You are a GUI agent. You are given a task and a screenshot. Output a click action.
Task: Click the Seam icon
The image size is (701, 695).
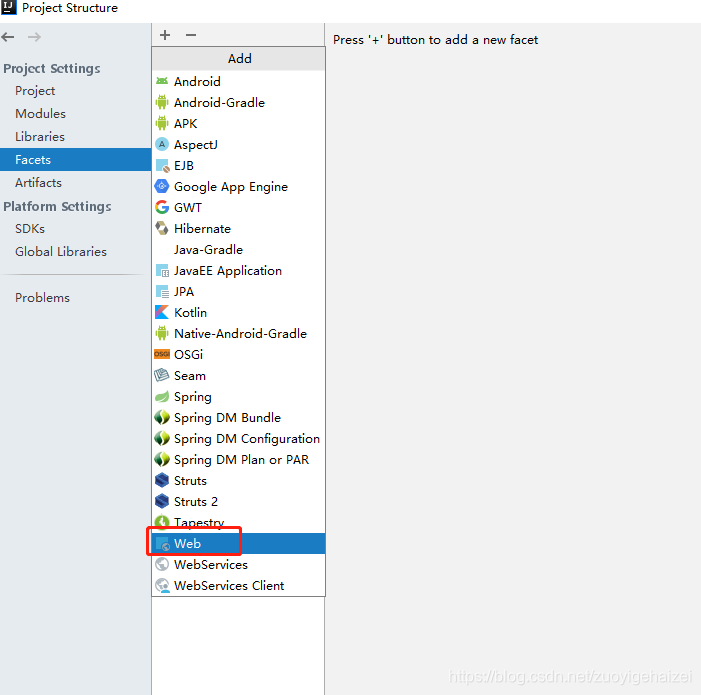coord(162,375)
